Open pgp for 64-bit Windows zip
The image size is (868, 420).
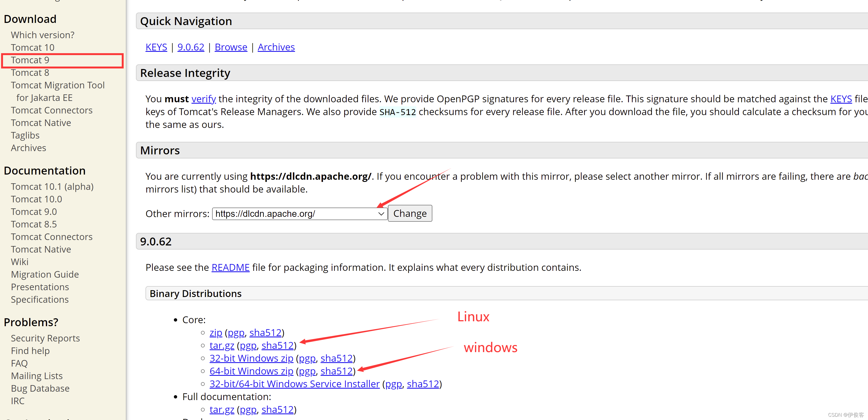(307, 371)
